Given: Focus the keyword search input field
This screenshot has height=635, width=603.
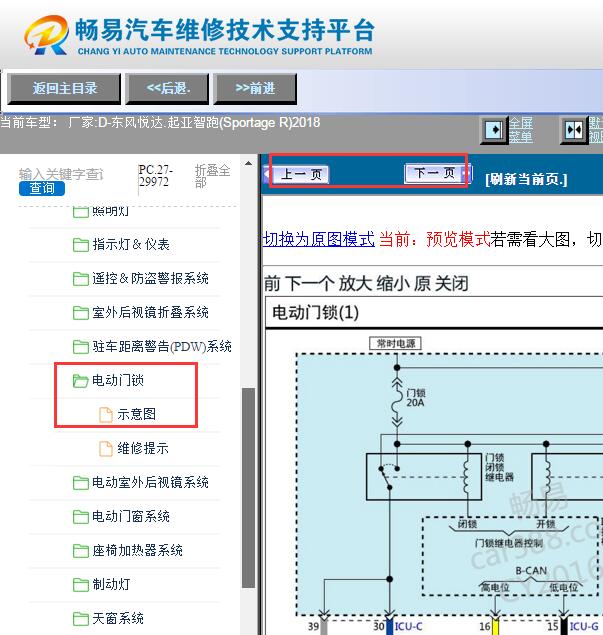Looking at the screenshot, I should pyautogui.click(x=62, y=174).
